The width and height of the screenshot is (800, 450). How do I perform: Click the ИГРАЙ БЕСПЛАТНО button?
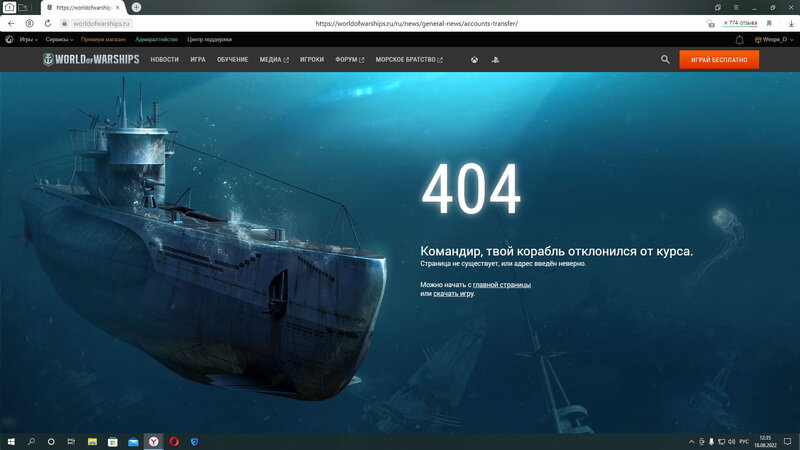coord(719,60)
